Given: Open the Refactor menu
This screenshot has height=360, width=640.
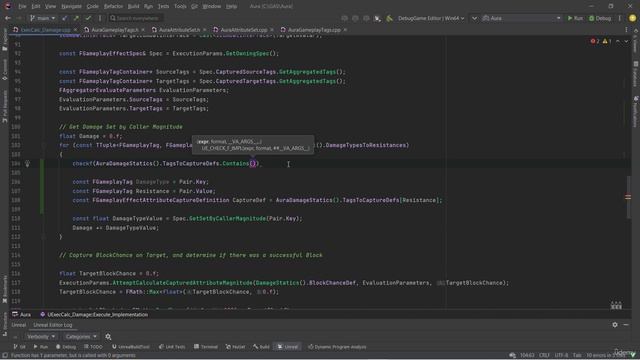Looking at the screenshot, I should 113,6.
